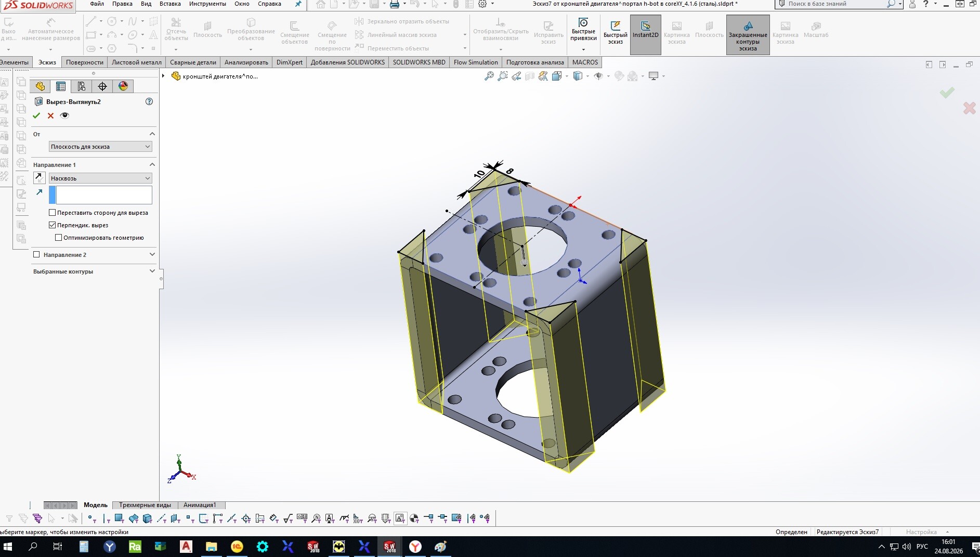Click the Zoom to Area icon
This screenshot has height=557, width=980.
(x=503, y=76)
